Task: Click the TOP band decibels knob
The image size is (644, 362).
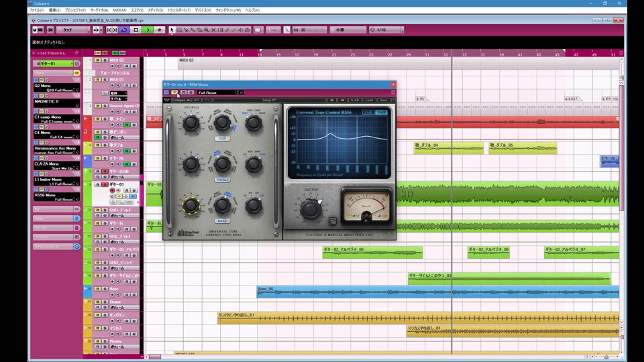Action: (x=191, y=123)
